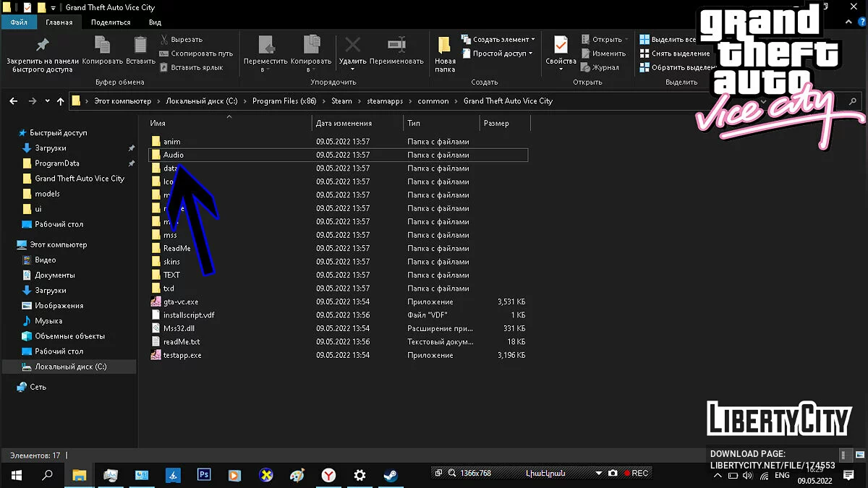Open Steam from the taskbar
The image size is (868, 488).
pos(390,475)
